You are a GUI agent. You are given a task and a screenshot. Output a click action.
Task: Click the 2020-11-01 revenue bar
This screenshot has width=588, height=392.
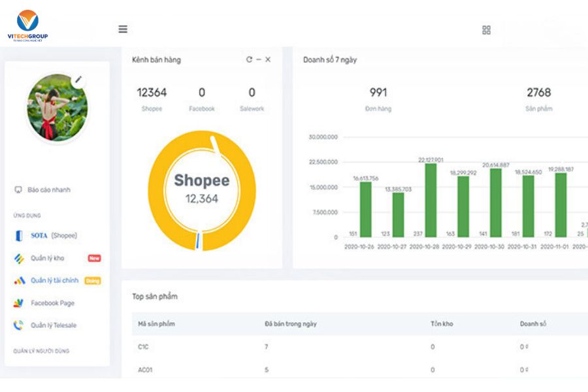(x=561, y=205)
